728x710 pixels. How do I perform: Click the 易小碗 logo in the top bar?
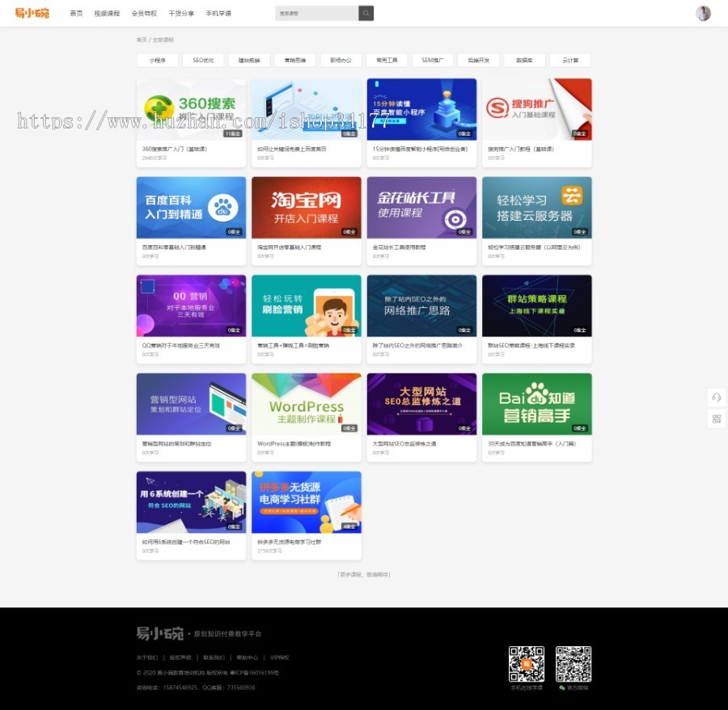pos(32,13)
